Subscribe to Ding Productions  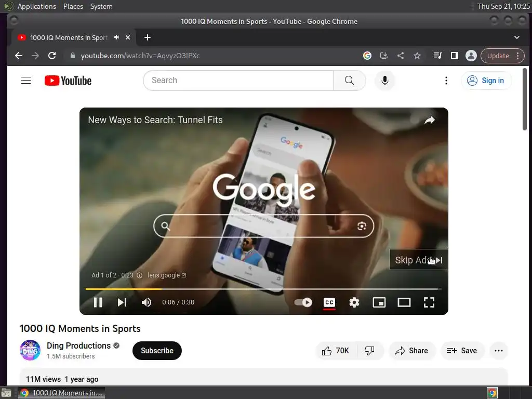157,351
